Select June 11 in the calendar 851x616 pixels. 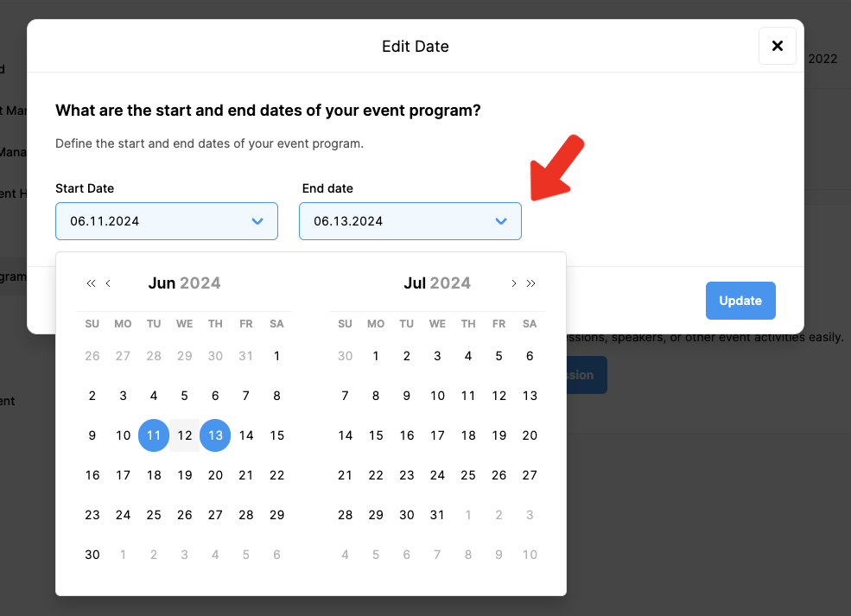click(x=154, y=435)
